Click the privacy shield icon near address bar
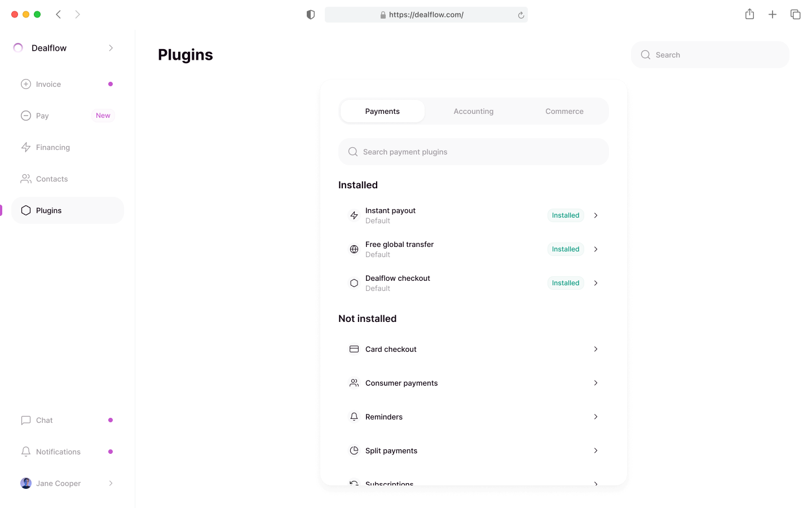This screenshot has height=508, width=812. pos(311,15)
